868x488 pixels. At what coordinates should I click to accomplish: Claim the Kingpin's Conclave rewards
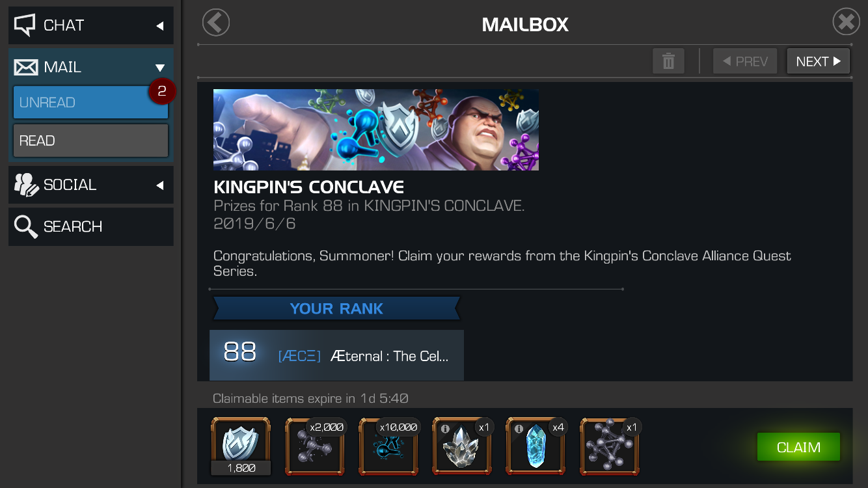(798, 447)
